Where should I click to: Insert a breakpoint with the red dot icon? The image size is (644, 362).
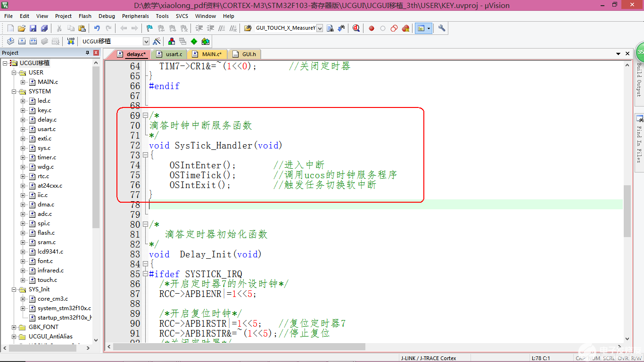click(372, 28)
